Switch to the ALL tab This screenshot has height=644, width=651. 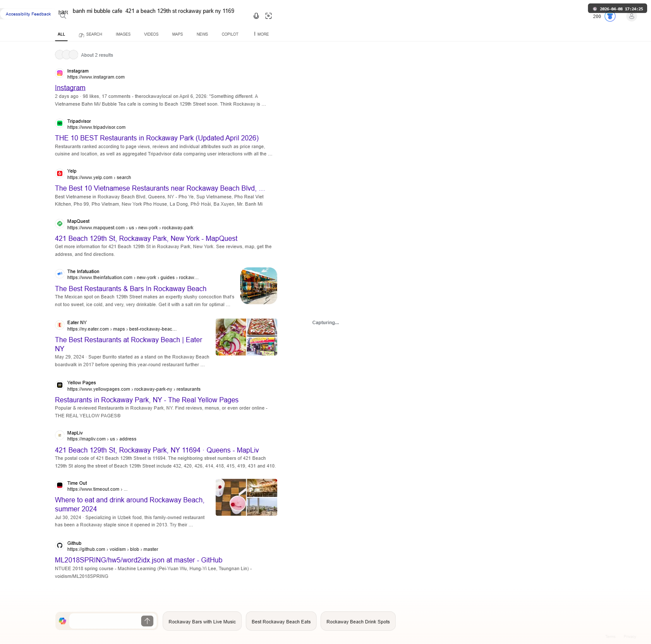tap(61, 34)
